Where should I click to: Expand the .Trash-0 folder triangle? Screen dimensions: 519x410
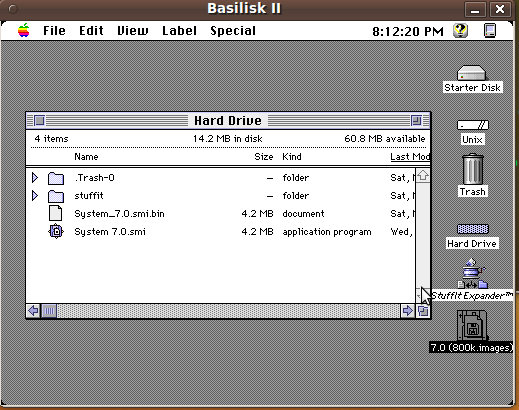35,178
